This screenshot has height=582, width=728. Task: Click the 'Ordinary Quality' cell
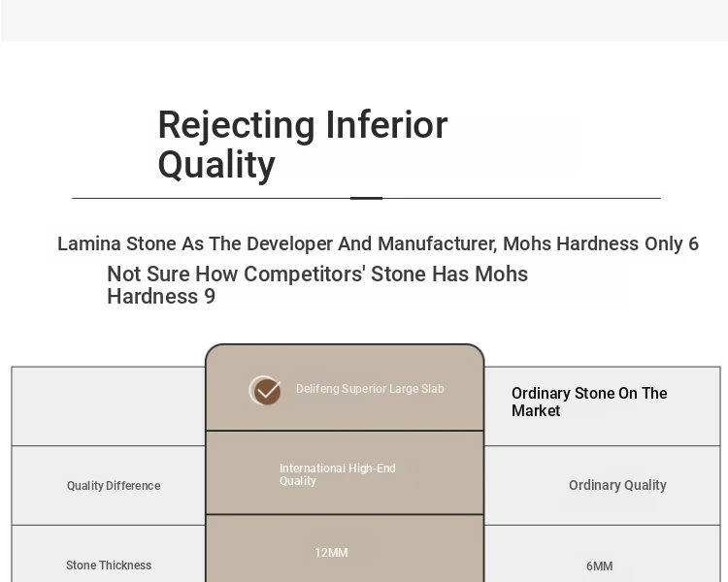(617, 485)
